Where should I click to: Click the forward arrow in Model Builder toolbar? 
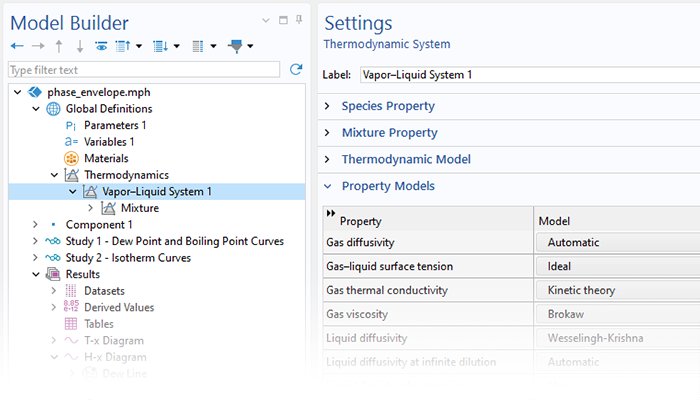(38, 46)
